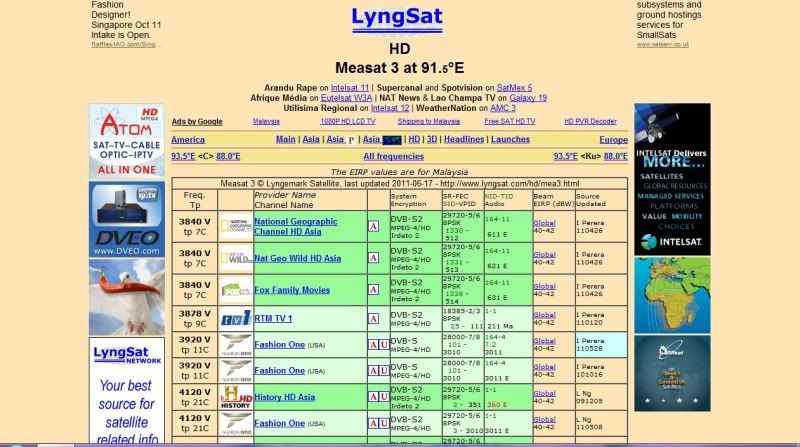The height and width of the screenshot is (447, 800).
Task: Switch to the Launches section
Action: 510,140
